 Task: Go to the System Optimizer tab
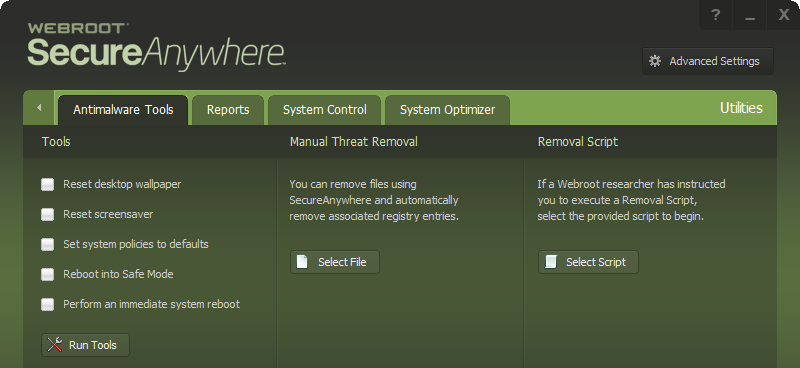pyautogui.click(x=447, y=110)
